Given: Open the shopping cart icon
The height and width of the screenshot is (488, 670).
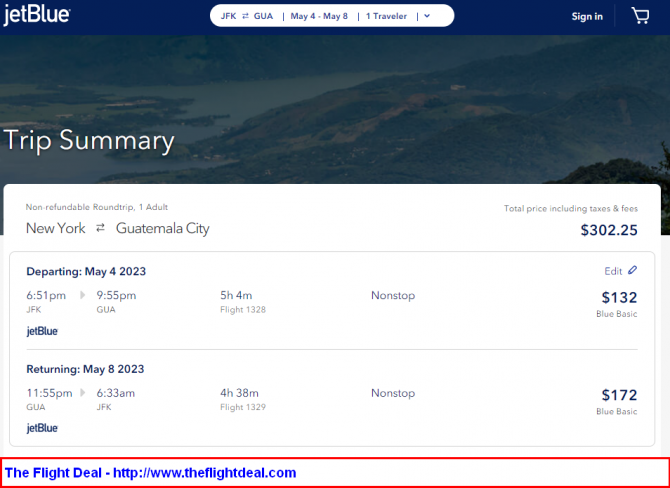Looking at the screenshot, I should click(x=640, y=16).
